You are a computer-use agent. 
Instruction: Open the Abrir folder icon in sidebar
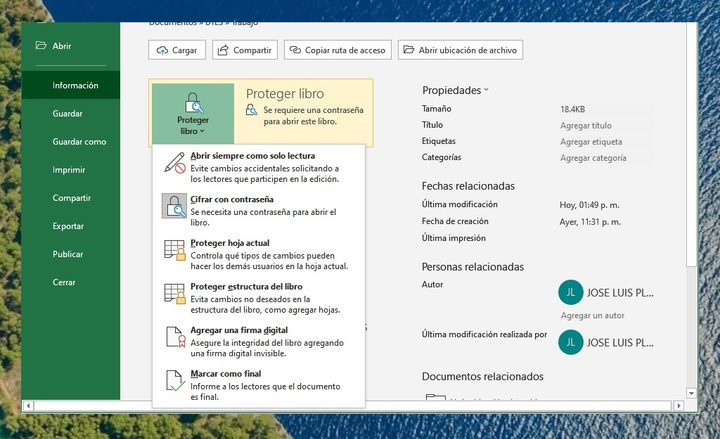click(41, 45)
